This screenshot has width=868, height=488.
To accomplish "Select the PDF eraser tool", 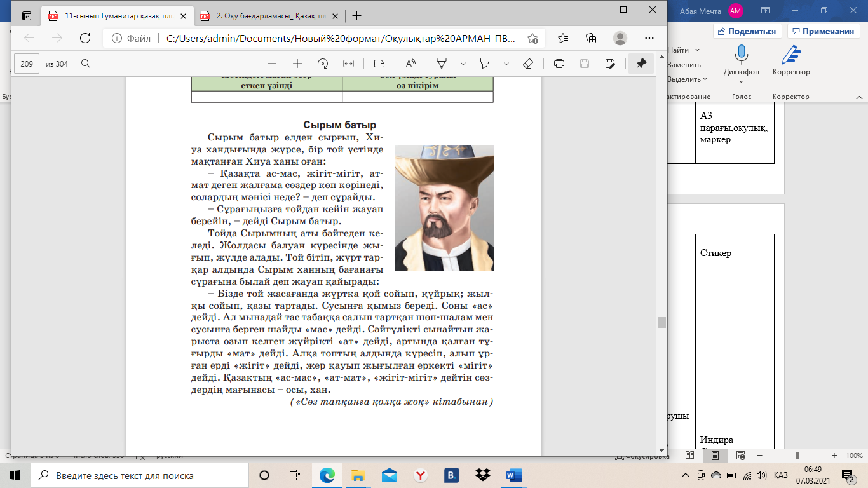I will click(x=527, y=64).
